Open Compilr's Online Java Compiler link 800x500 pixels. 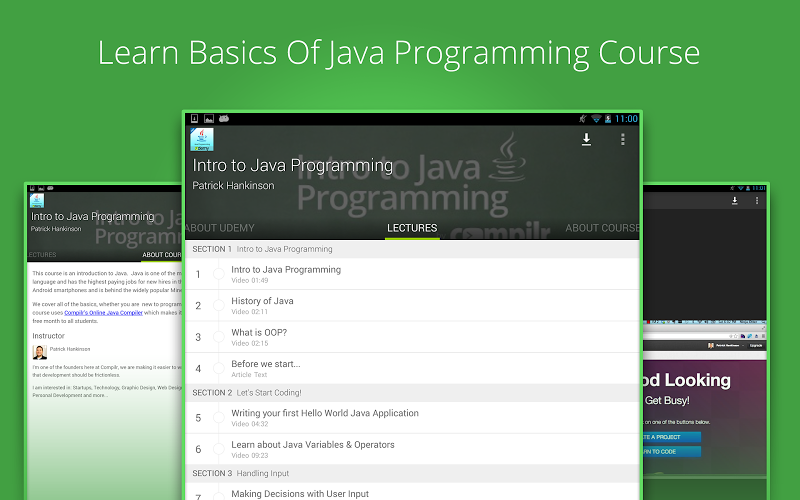click(x=104, y=313)
